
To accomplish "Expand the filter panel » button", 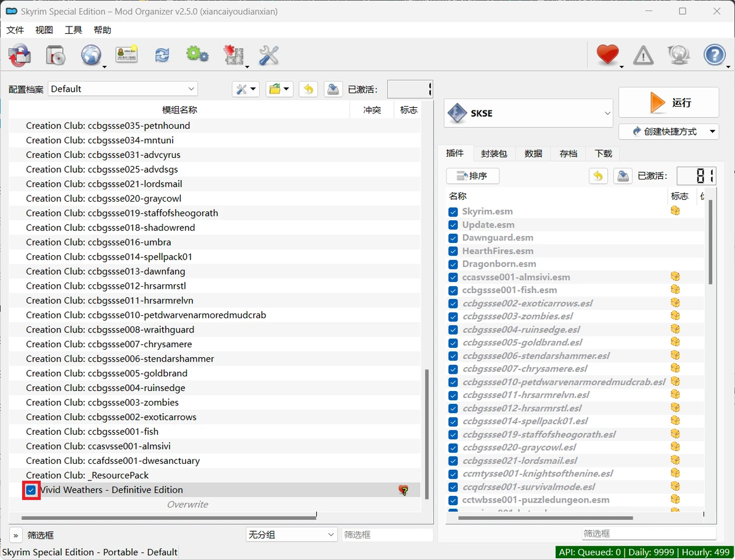I will (15, 535).
